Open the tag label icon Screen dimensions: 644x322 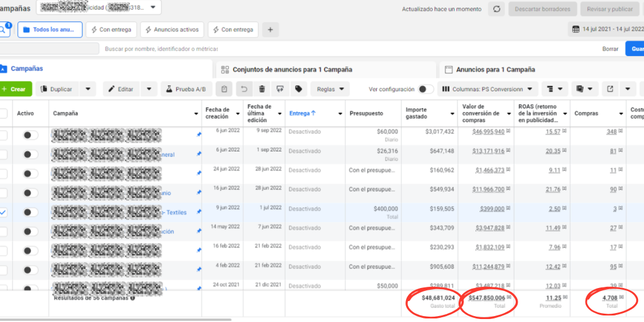coord(299,89)
